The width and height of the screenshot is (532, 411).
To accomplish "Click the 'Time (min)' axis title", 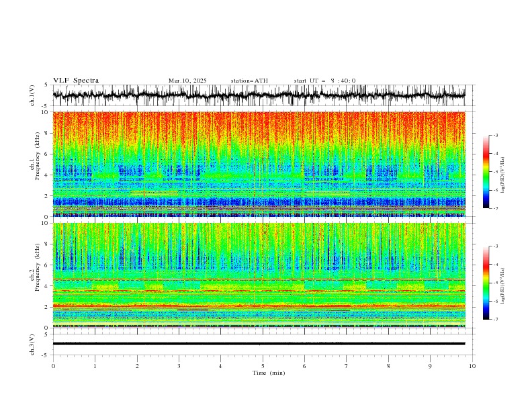I will [x=269, y=373].
